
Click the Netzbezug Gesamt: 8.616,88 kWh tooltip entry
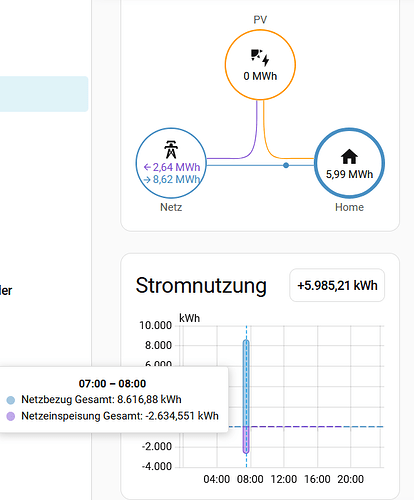(101, 399)
